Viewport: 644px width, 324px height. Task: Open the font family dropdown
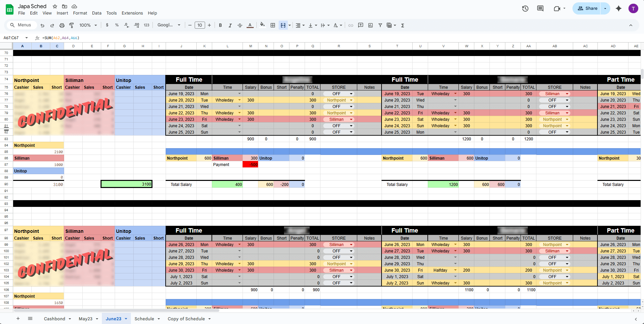(x=169, y=25)
